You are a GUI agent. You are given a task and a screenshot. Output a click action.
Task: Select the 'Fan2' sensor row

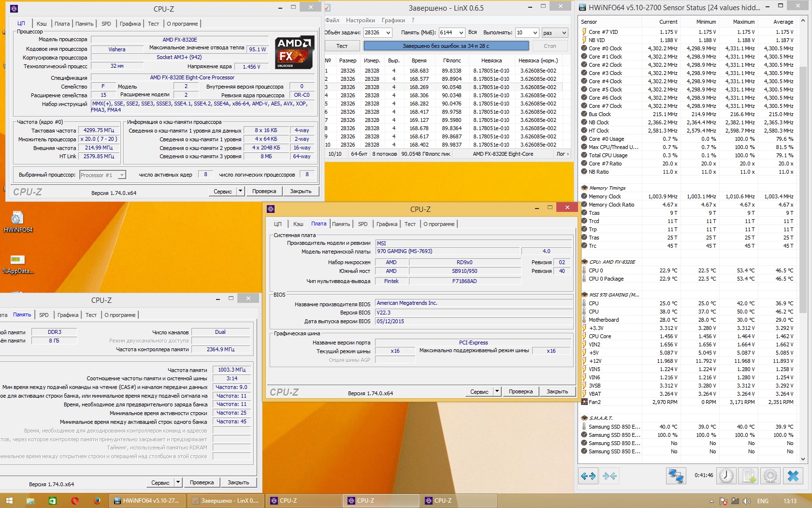point(687,402)
